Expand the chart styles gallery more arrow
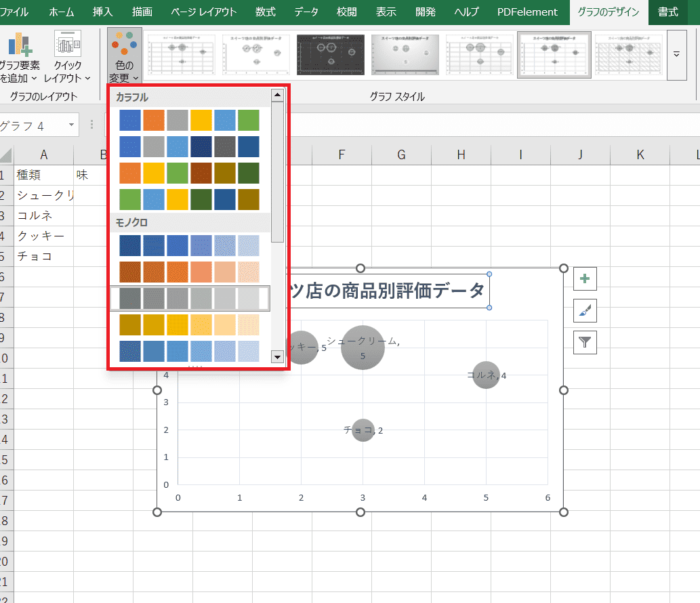This screenshot has height=603, width=700. pyautogui.click(x=676, y=55)
